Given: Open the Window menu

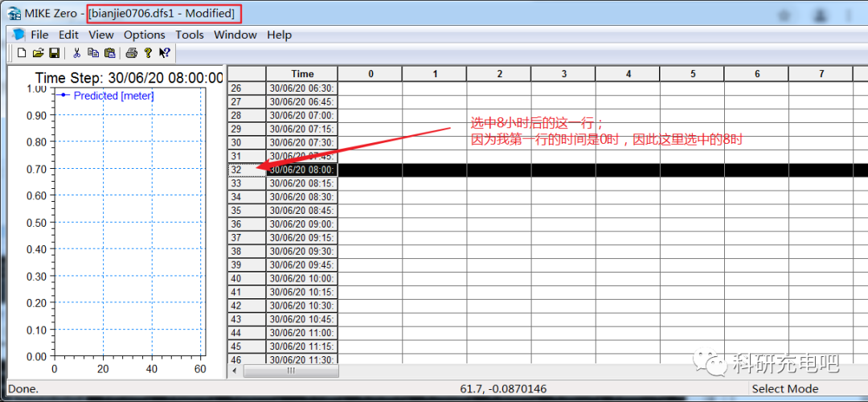Looking at the screenshot, I should pyautogui.click(x=235, y=35).
